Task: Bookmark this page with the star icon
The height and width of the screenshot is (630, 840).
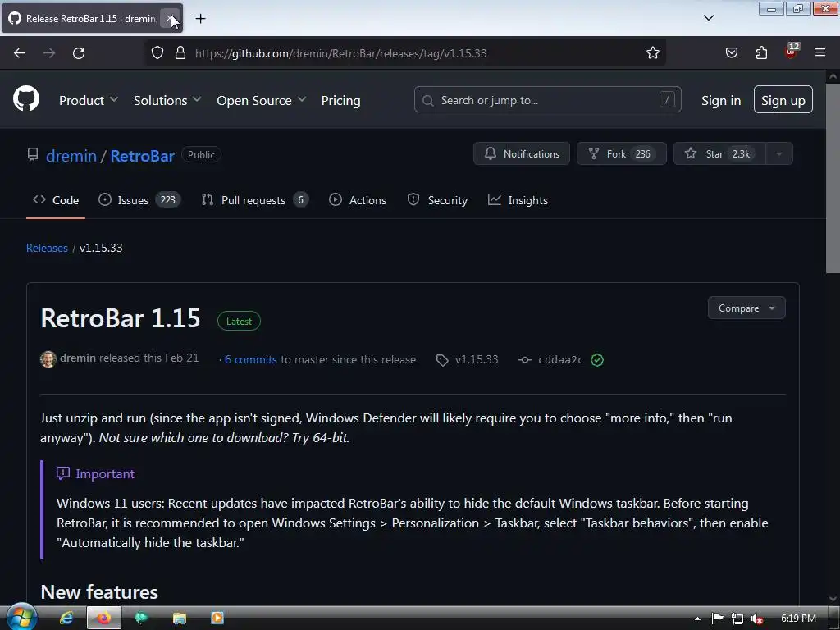Action: coord(652,53)
